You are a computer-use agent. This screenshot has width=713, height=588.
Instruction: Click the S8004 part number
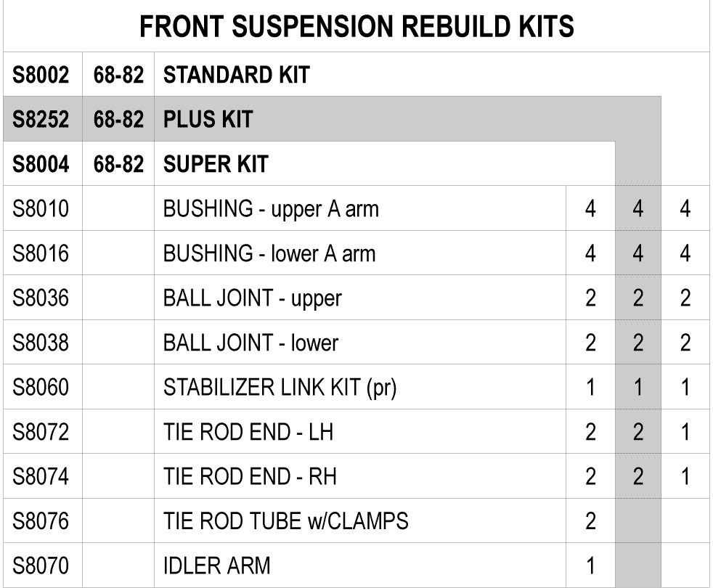coord(41,164)
